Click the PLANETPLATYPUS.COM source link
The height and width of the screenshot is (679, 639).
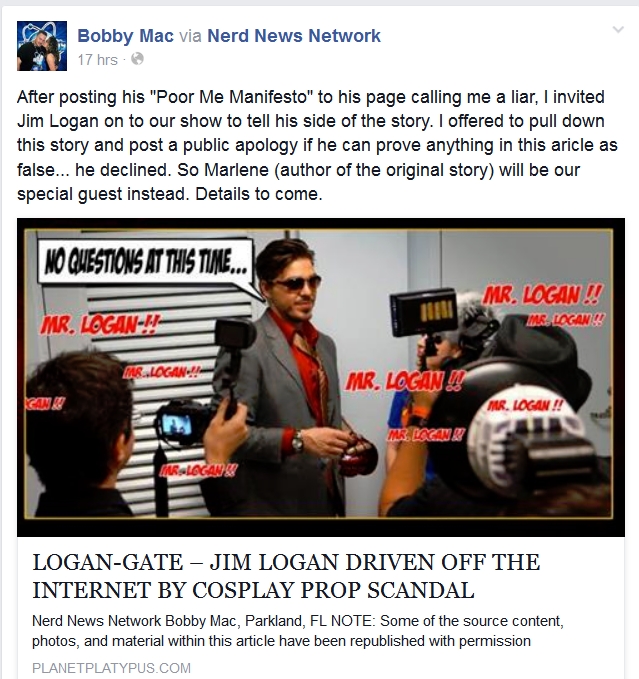tap(111, 668)
